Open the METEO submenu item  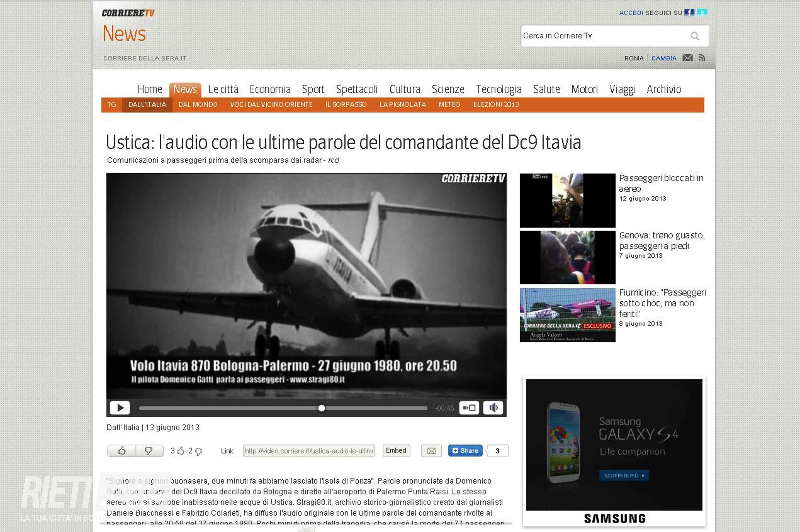click(449, 104)
